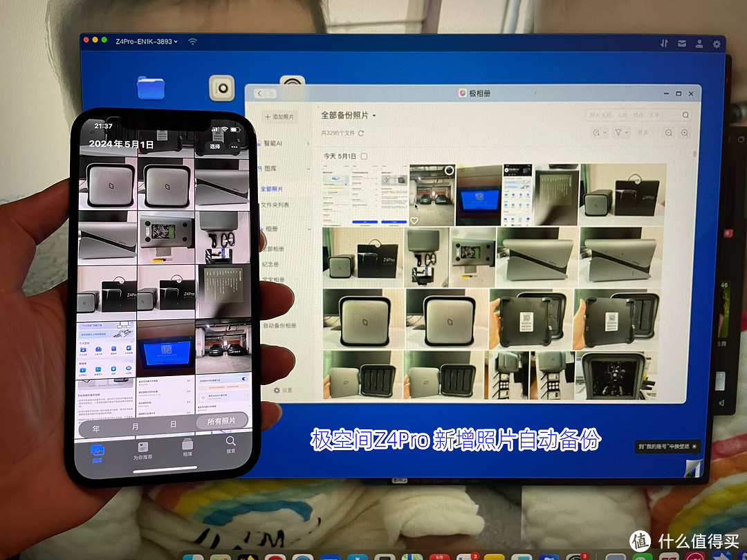
Task: Open the 设置 gear in album sidebar
Action: click(x=277, y=390)
